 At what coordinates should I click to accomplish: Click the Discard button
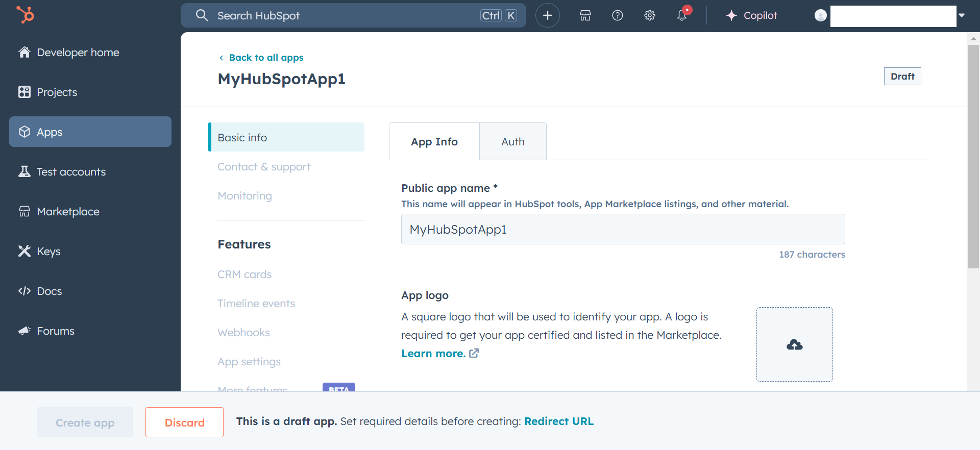pos(184,422)
